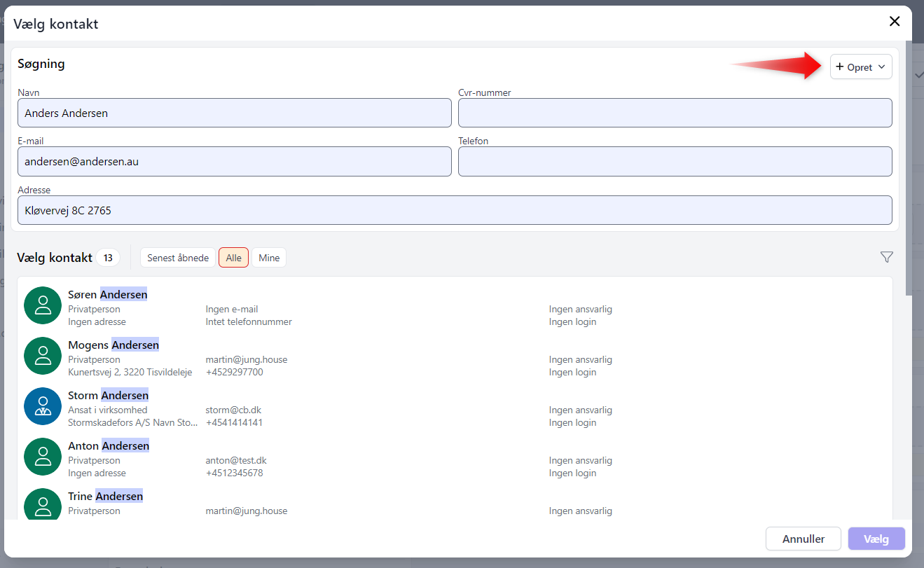Close the Vælg kontakt dialog
924x568 pixels.
(895, 22)
